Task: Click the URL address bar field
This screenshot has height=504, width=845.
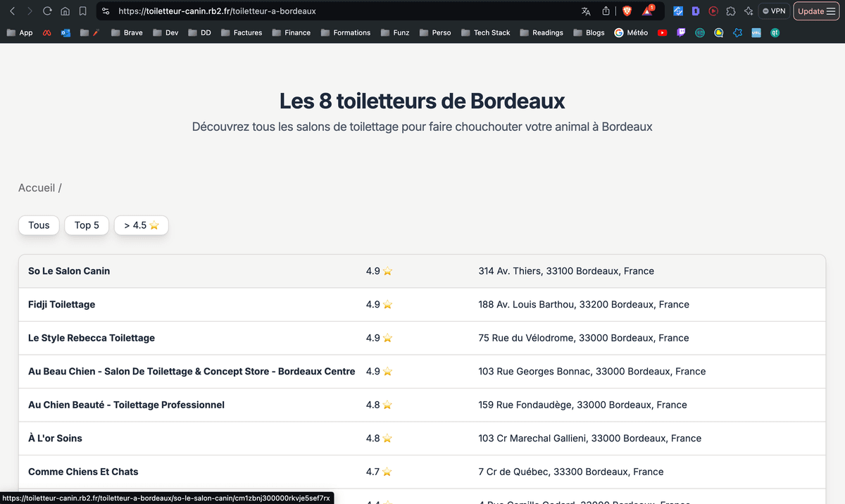Action: click(x=338, y=11)
